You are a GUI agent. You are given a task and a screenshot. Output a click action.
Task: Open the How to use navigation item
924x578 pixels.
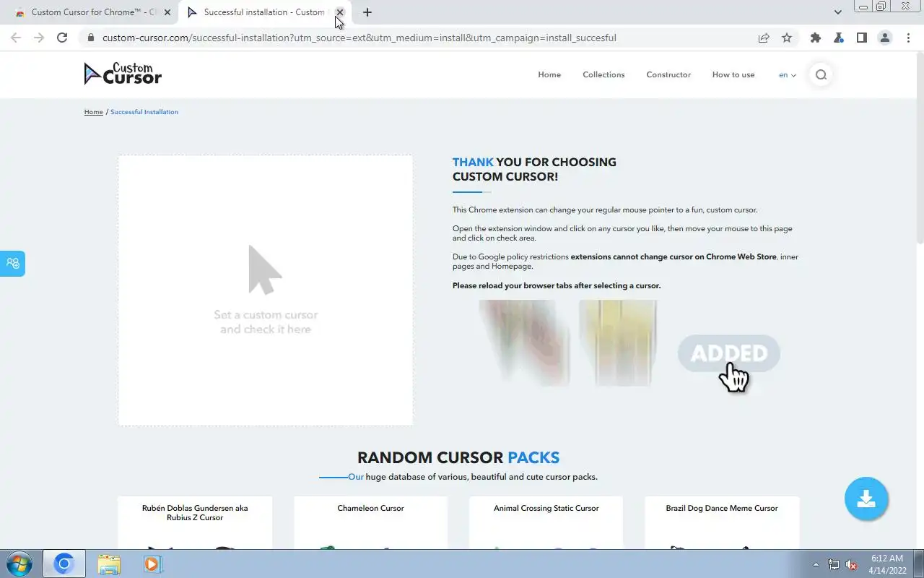click(x=733, y=74)
